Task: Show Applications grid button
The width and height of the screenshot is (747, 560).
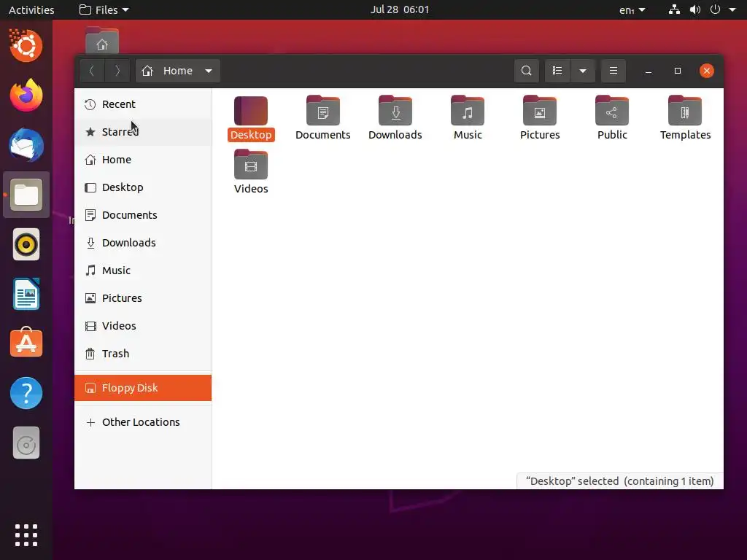Action: (x=26, y=535)
